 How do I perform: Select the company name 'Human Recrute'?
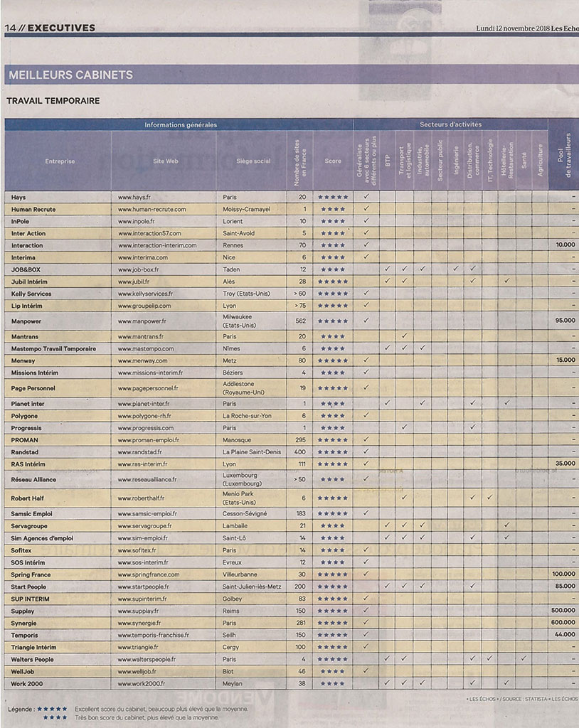pos(33,210)
